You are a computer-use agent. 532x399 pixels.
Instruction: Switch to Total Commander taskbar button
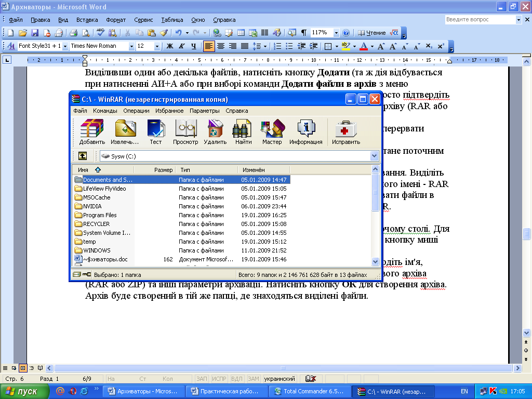(311, 391)
